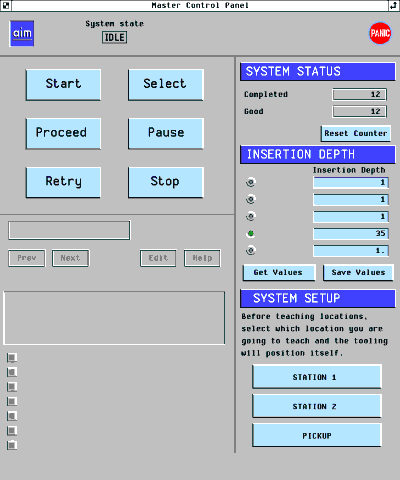The width and height of the screenshot is (400, 480).
Task: Save Values for insertion depth
Action: [x=358, y=273]
